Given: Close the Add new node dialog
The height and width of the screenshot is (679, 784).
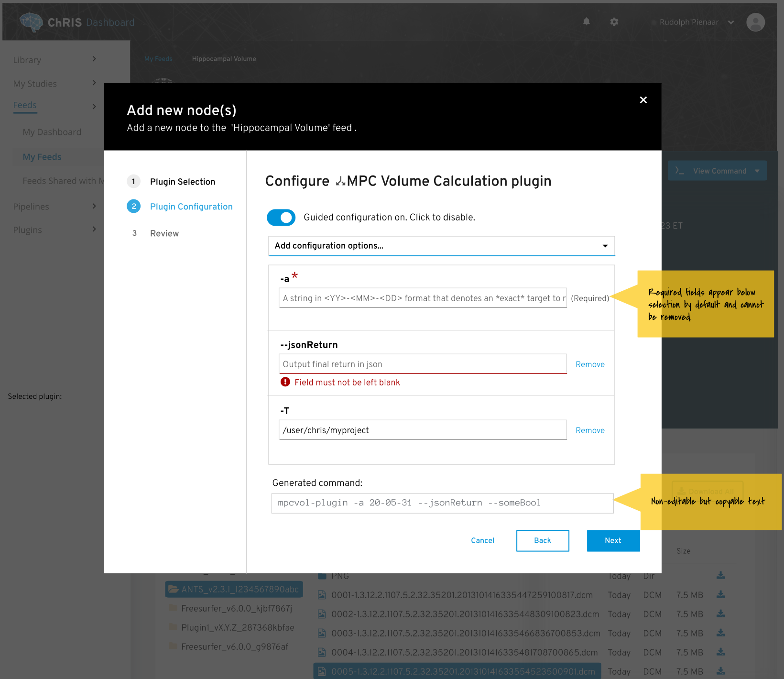Looking at the screenshot, I should [x=643, y=99].
